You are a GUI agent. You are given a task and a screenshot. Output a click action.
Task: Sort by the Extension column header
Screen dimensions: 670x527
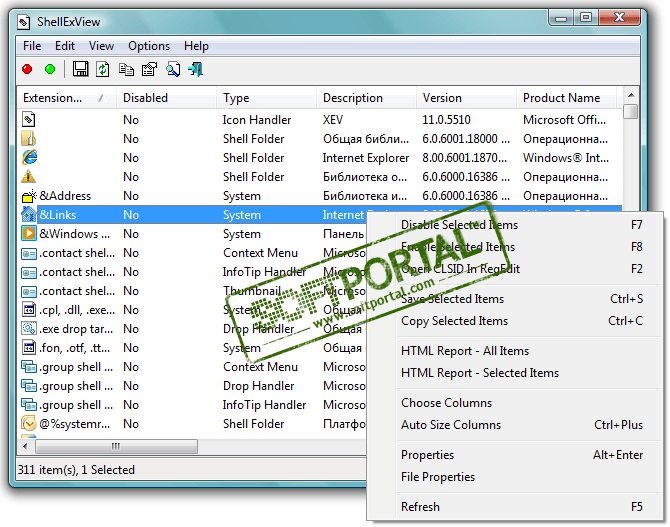(x=67, y=98)
